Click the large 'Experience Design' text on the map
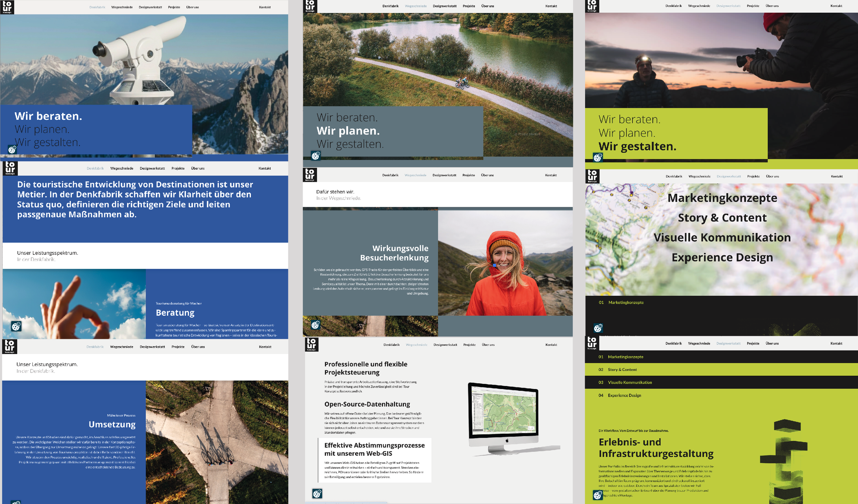 click(722, 257)
